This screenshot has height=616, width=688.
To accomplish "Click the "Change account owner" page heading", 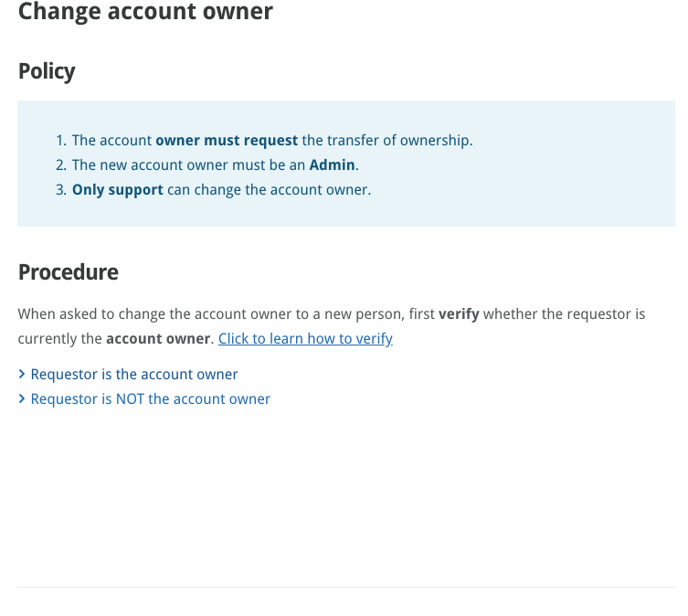I will 145,12.
